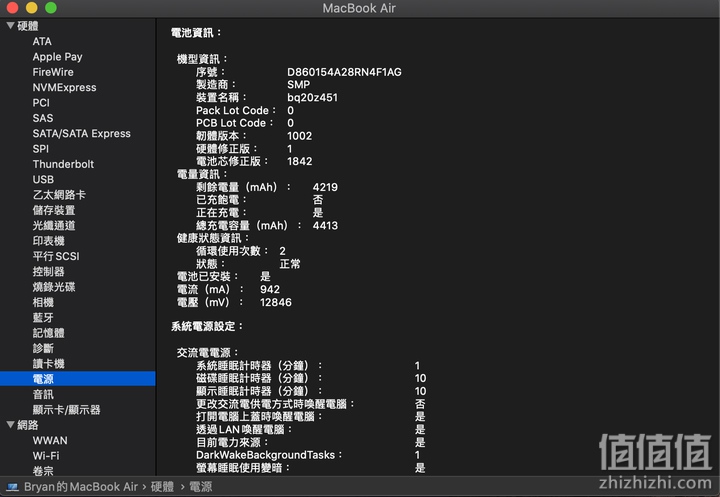The width and height of the screenshot is (720, 497).
Task: Click 硬體 in the path bar
Action: [162, 487]
